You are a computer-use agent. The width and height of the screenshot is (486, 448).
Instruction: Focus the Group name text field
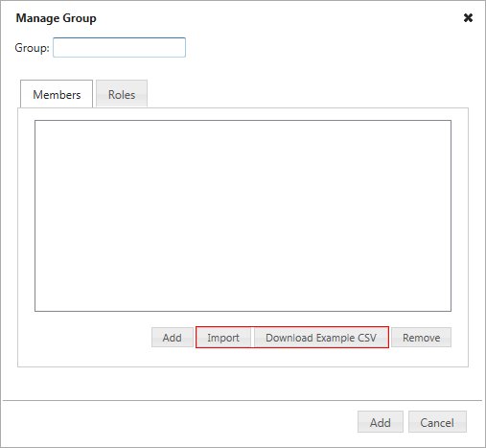point(119,48)
